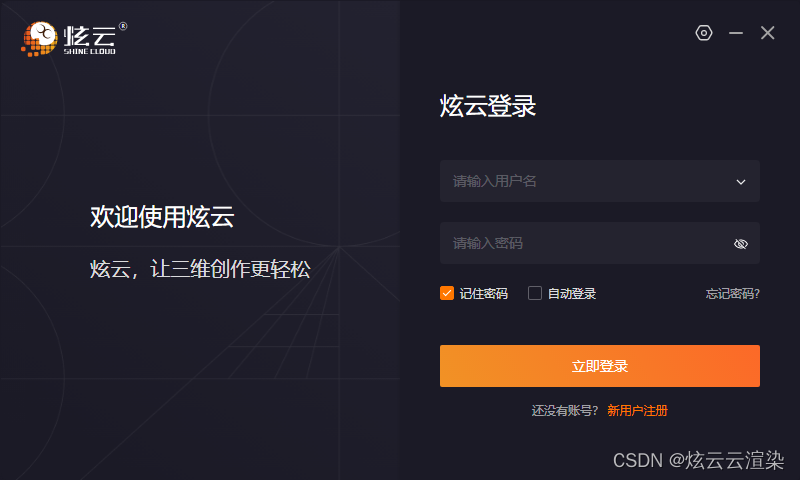Close the Shine Cloud login window
The image size is (800, 480).
[x=767, y=33]
